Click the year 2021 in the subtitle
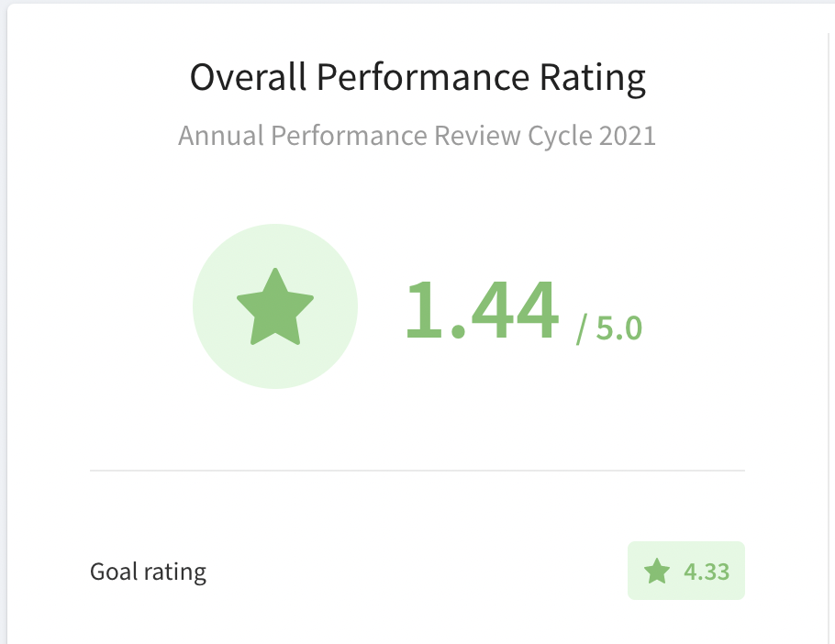 627,136
